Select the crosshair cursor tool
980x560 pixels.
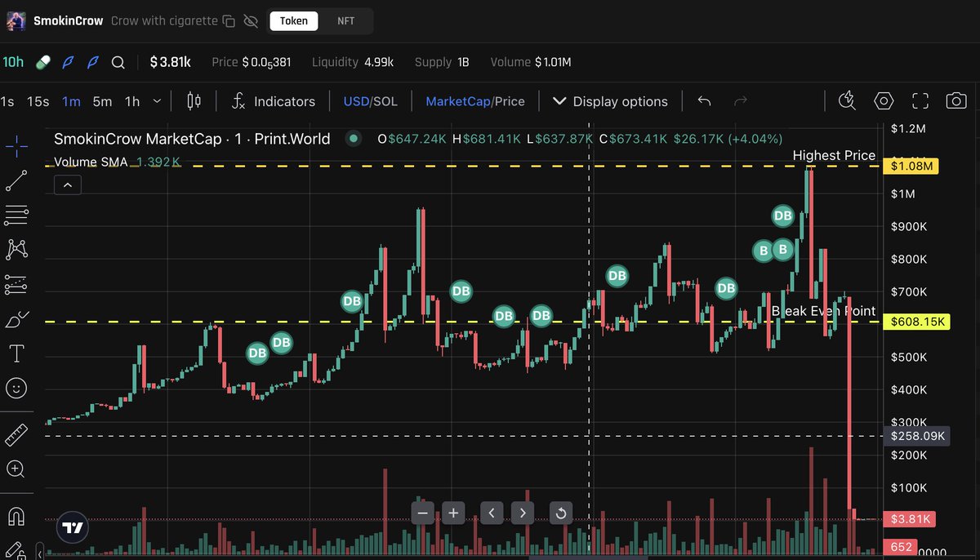(x=16, y=147)
